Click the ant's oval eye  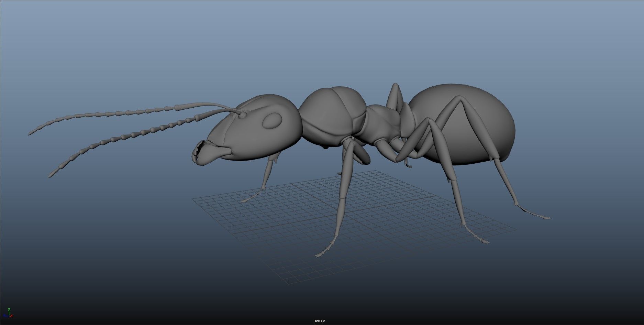pyautogui.click(x=272, y=120)
